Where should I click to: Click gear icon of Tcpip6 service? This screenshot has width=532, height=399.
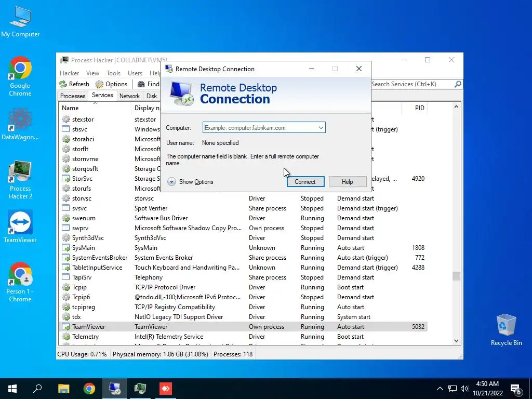click(x=66, y=297)
